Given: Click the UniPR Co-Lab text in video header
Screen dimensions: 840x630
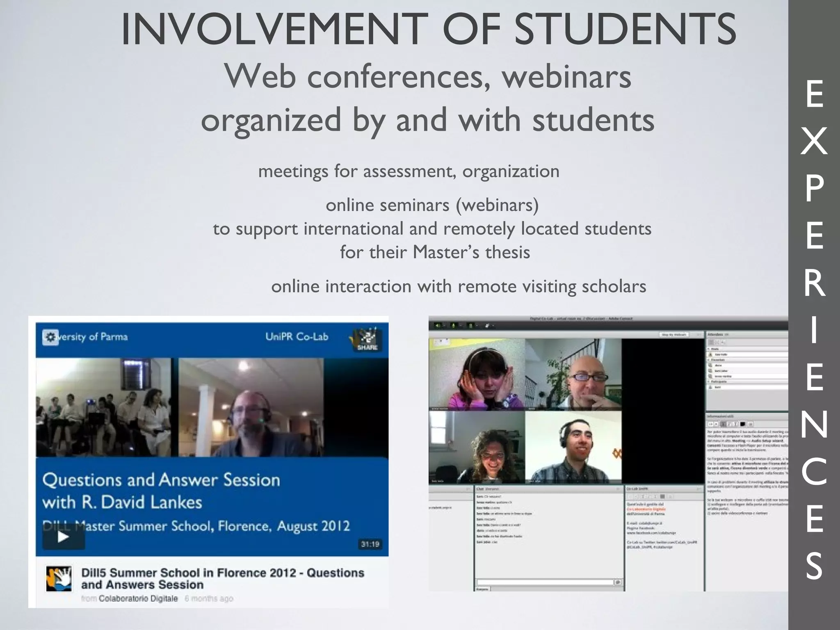Looking at the screenshot, I should (297, 337).
